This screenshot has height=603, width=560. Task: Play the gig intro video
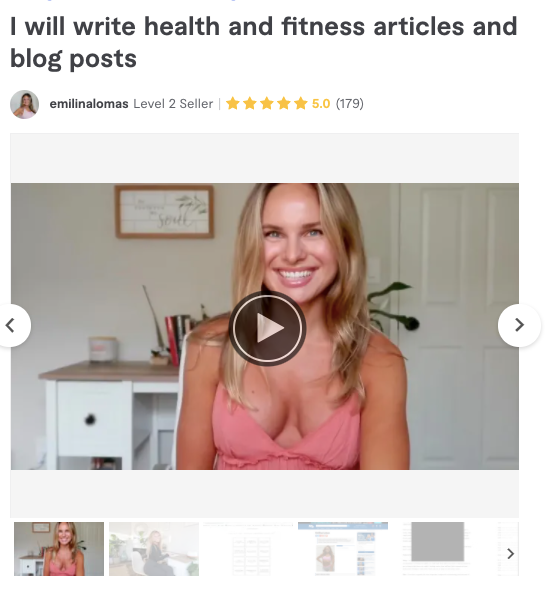(x=267, y=328)
